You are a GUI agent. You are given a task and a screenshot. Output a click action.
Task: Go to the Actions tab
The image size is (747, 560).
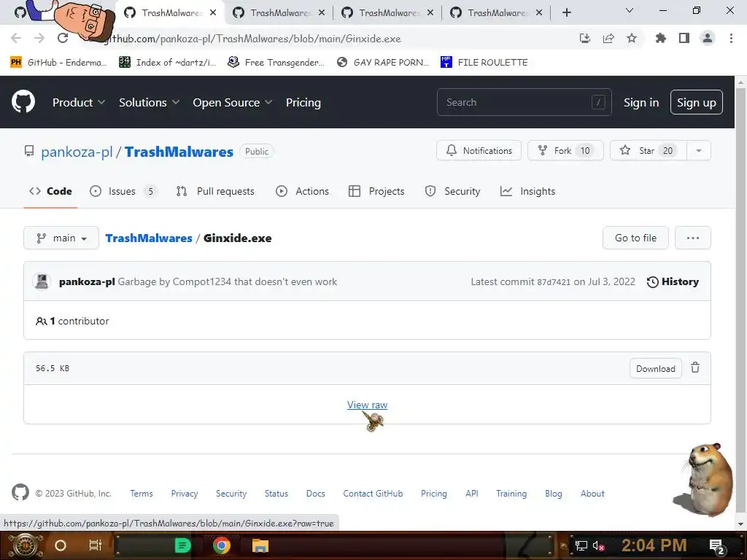[303, 191]
